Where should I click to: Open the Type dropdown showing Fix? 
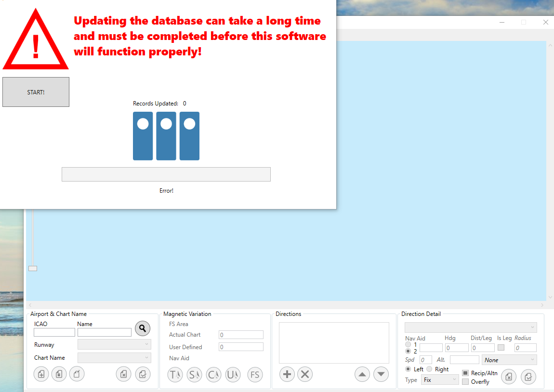(x=440, y=380)
